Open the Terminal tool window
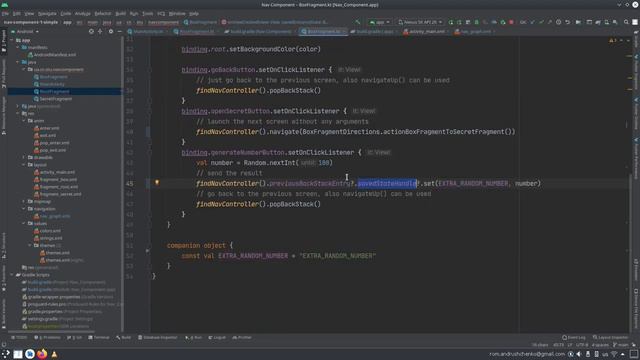 [x=98, y=338]
